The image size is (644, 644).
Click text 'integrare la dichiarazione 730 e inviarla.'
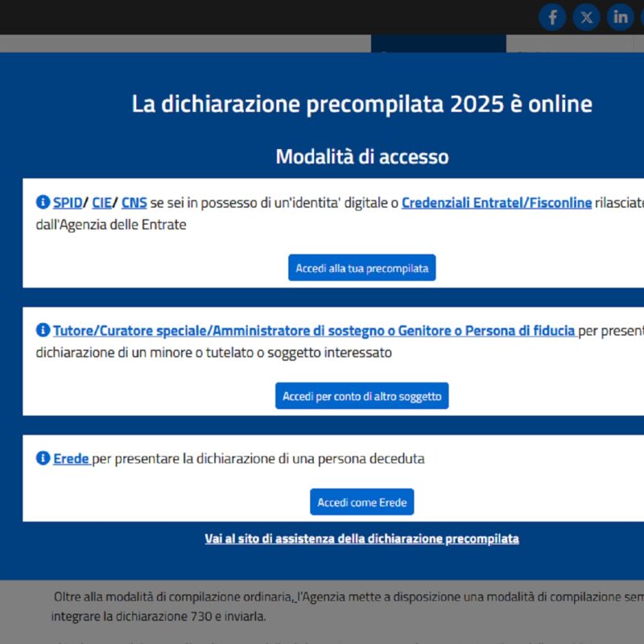pos(159,617)
